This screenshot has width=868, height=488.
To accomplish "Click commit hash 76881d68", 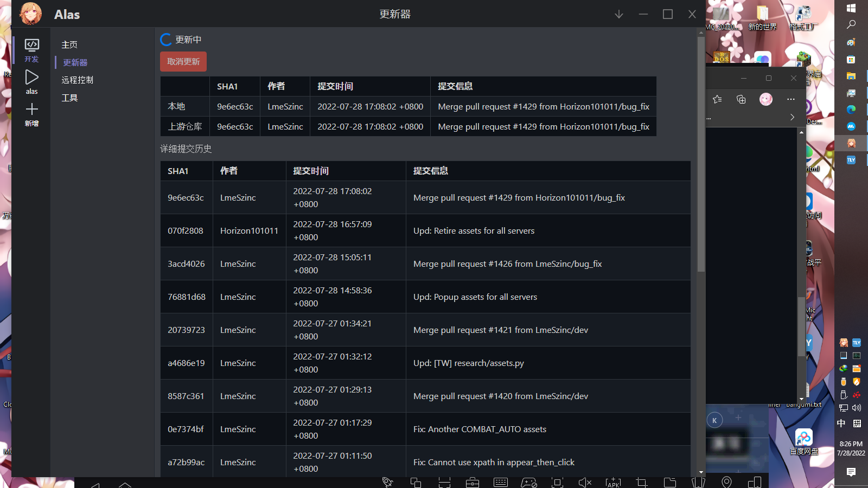I will pos(187,297).
